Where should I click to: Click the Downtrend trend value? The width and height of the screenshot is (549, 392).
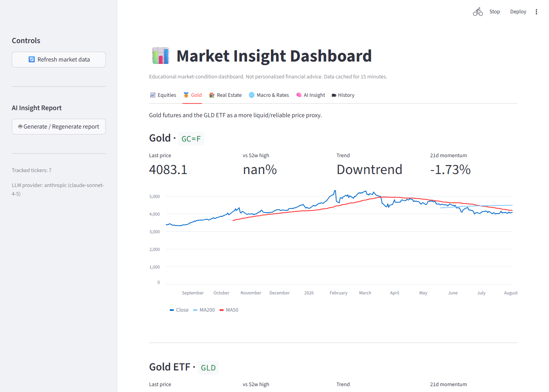[x=369, y=170]
